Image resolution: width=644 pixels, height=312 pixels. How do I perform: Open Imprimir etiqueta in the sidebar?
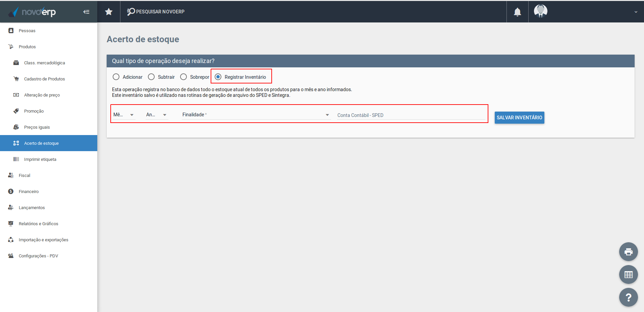pyautogui.click(x=40, y=159)
